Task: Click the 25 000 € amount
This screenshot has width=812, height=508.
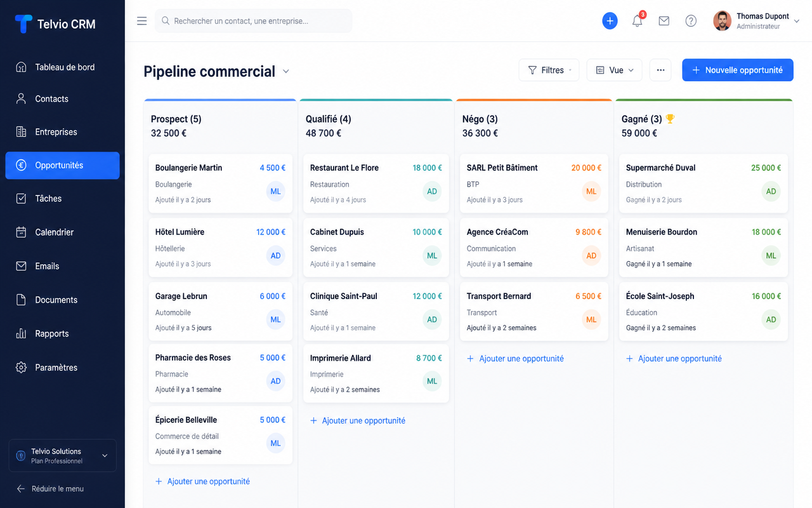Action: click(x=766, y=168)
